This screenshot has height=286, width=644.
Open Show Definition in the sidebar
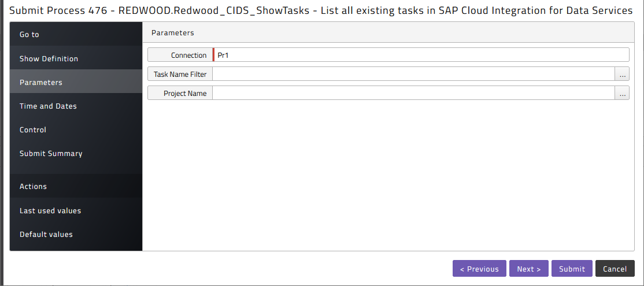coord(76,59)
